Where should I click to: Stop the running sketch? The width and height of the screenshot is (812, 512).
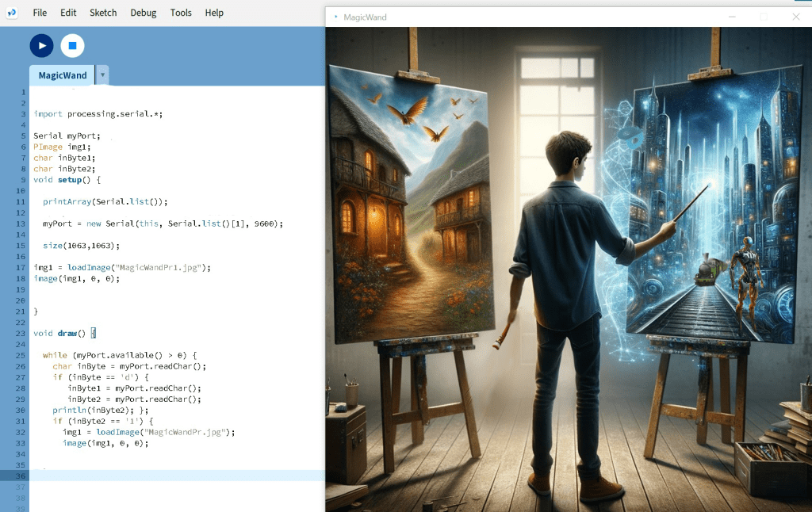72,46
